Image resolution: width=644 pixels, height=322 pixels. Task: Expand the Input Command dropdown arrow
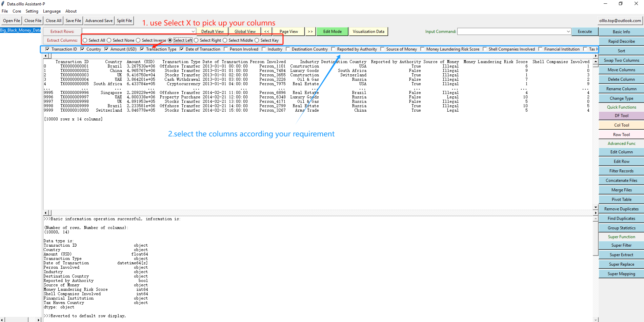coord(568,32)
